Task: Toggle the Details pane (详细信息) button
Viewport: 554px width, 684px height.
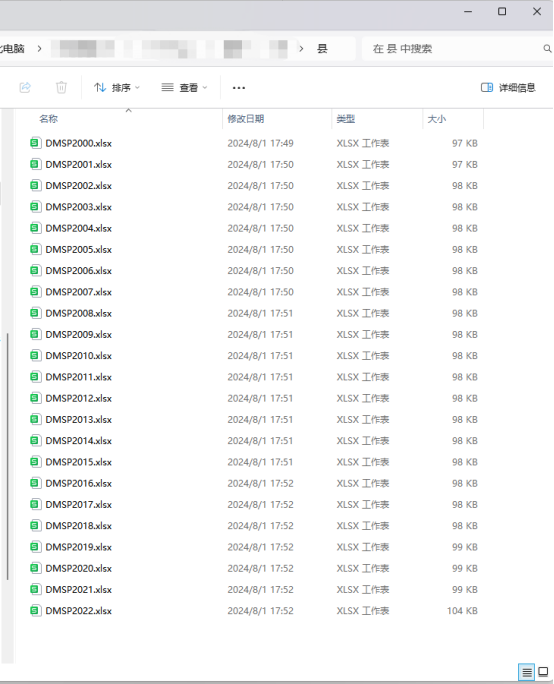Action: (508, 88)
